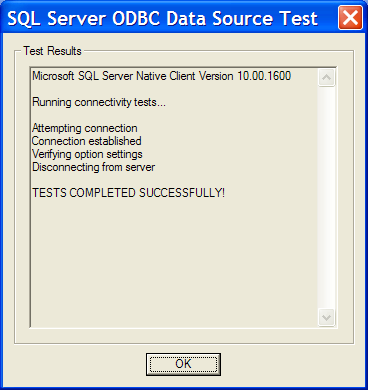
Task: Click the word 'Microsoft' in first line
Action: coord(53,76)
